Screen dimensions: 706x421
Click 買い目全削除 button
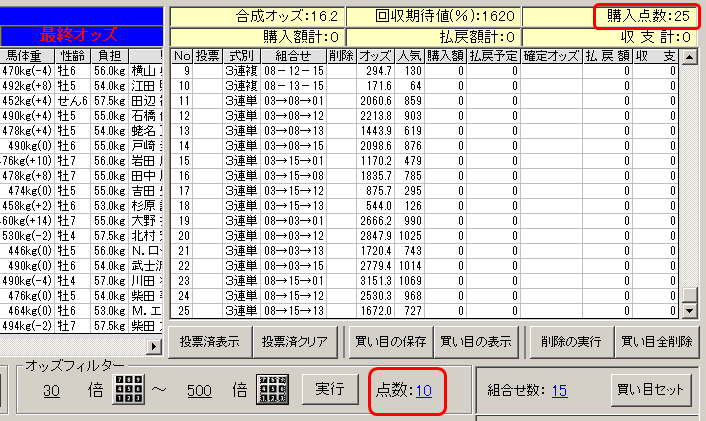(656, 342)
